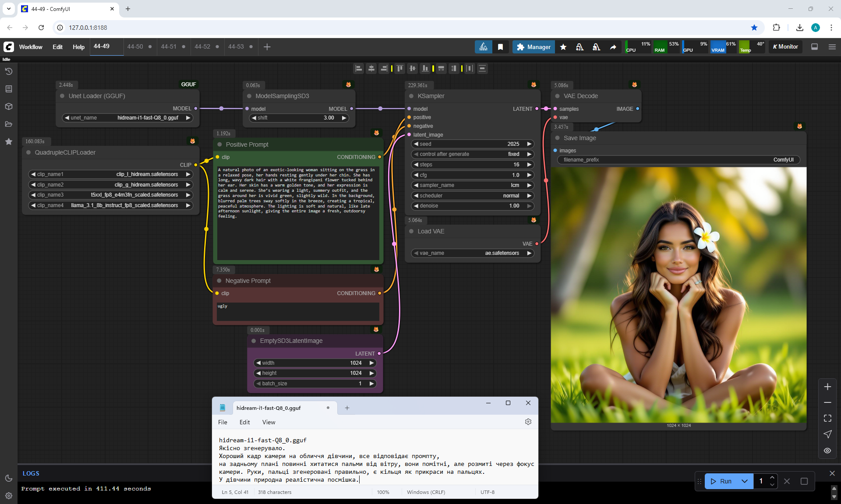Open the sampler_name lcm dropdown
Image resolution: width=841 pixels, height=504 pixels.
[x=473, y=185]
